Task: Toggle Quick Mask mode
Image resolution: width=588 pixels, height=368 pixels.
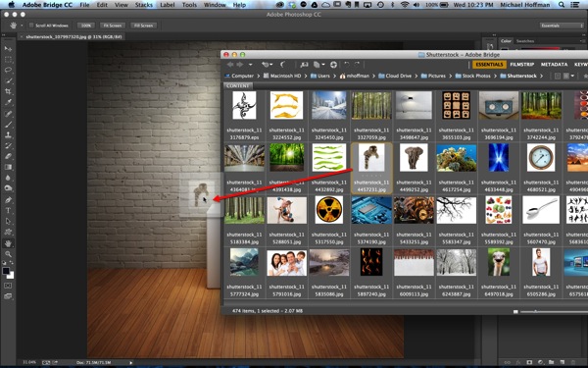Action: pos(8,286)
